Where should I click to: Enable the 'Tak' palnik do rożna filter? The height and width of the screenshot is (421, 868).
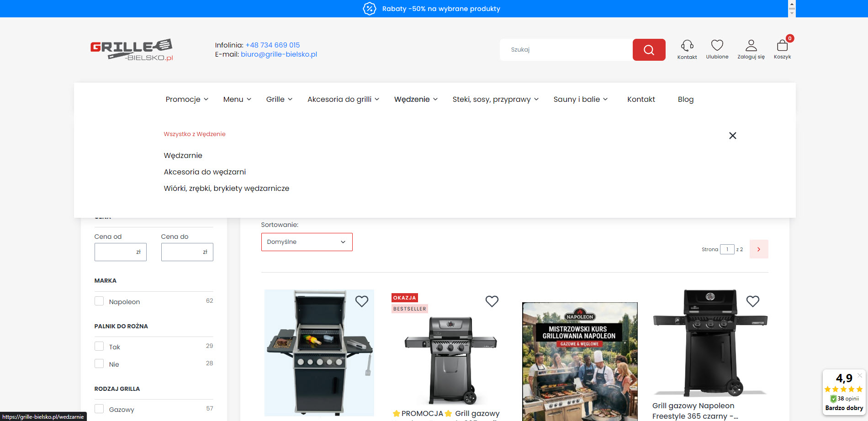tap(99, 346)
